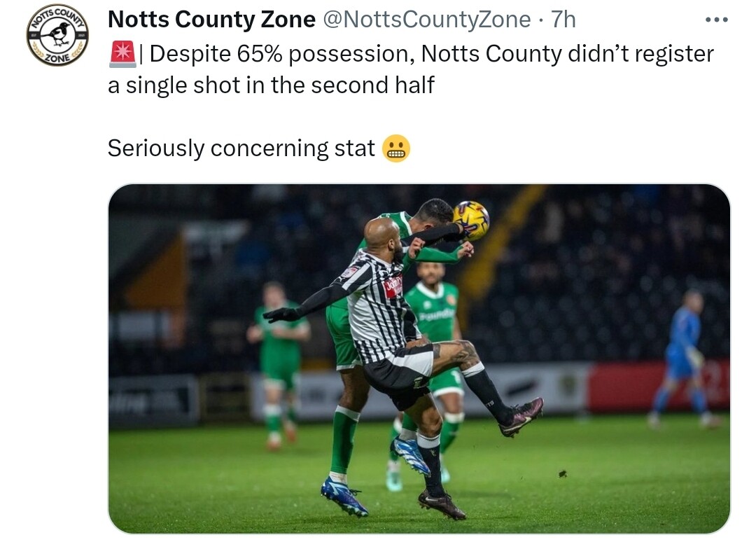
Task: Open the attached match photo
Action: (419, 359)
